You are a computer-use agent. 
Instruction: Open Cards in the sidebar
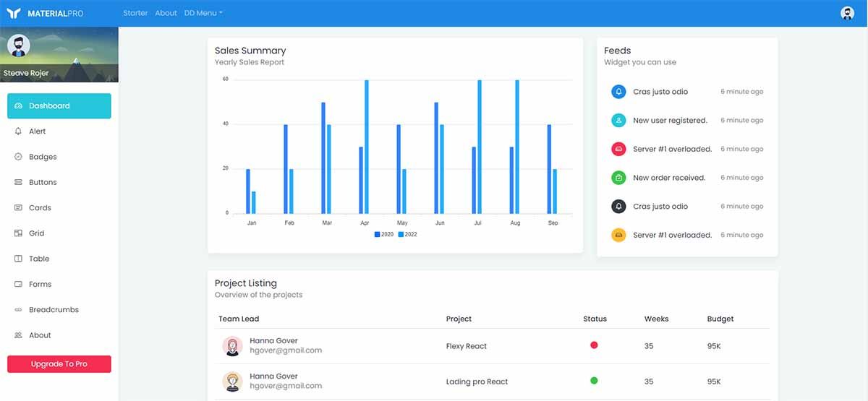[59, 208]
